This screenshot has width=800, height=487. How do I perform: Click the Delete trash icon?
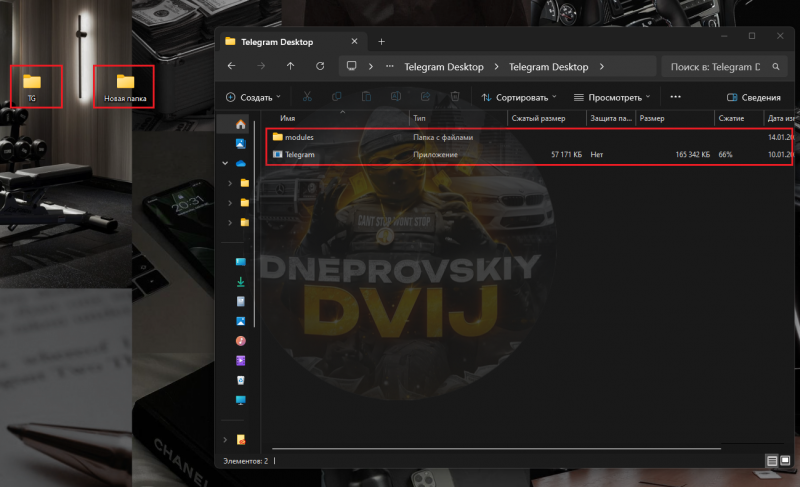tap(455, 97)
